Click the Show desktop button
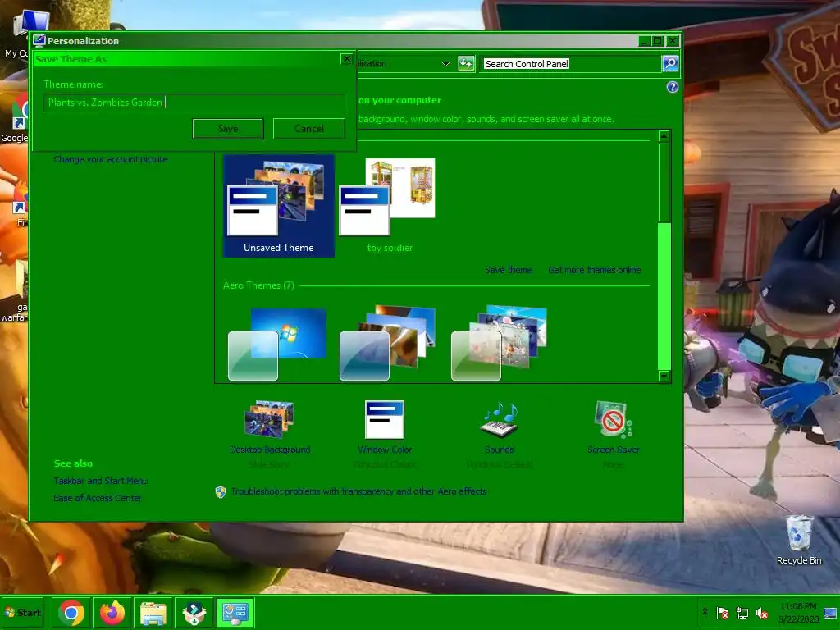Viewport: 840px width, 630px height. [830, 612]
